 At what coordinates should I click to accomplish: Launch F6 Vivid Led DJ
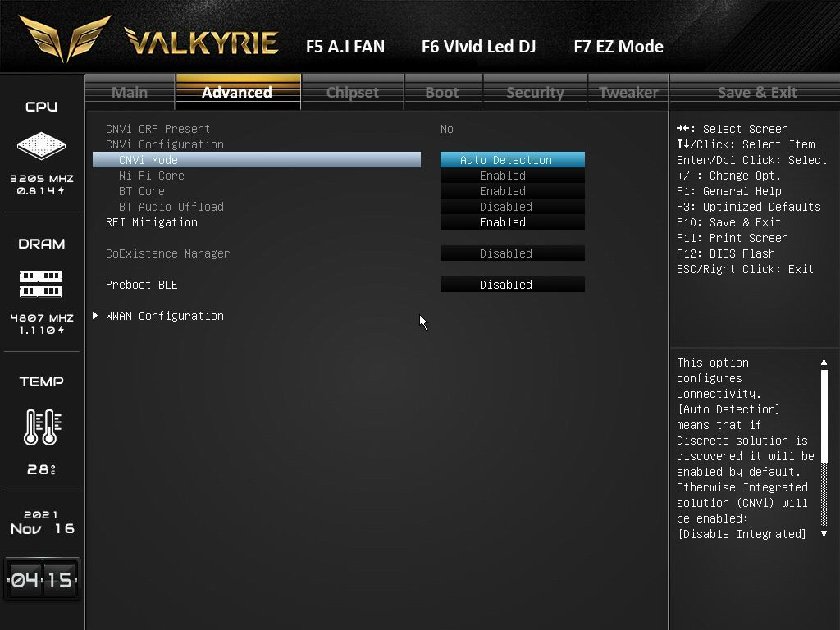478,47
